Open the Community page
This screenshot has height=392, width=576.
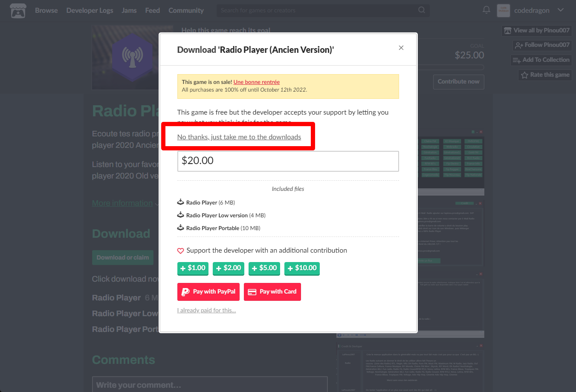pyautogui.click(x=186, y=10)
